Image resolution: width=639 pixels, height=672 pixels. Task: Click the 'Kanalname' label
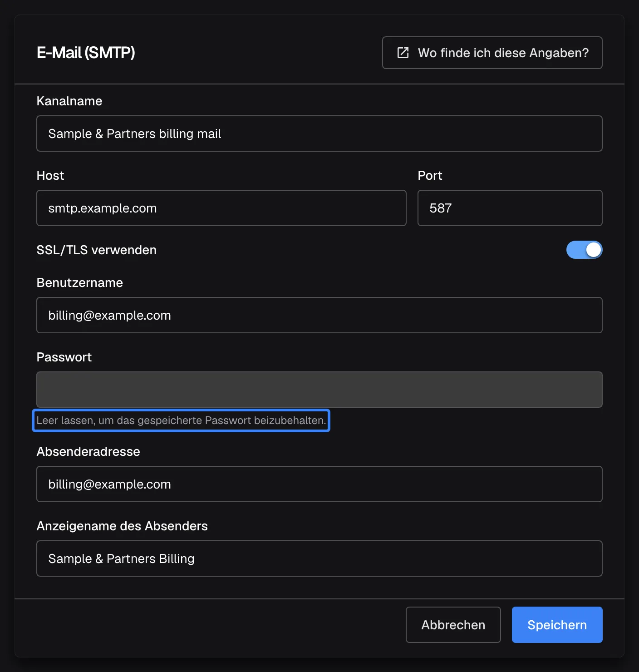coord(69,101)
